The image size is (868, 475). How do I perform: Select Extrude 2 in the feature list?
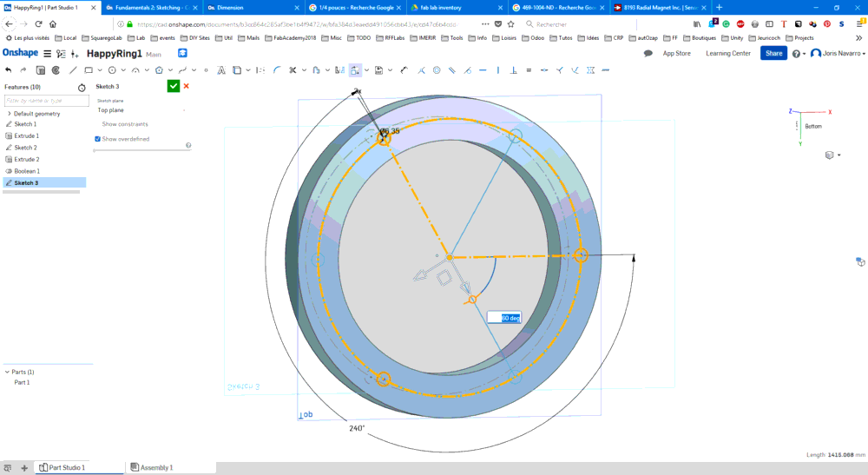click(x=26, y=160)
